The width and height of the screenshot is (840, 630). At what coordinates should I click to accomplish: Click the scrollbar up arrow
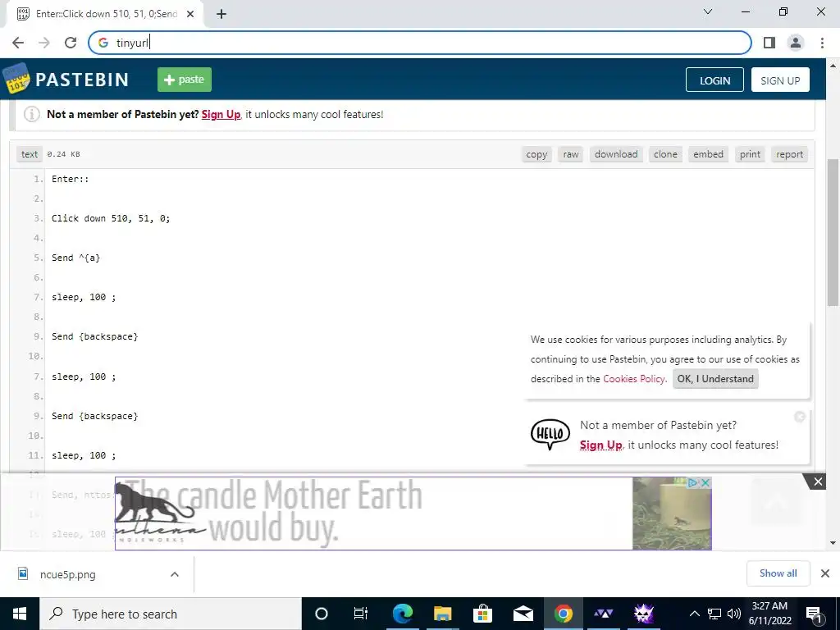click(833, 66)
